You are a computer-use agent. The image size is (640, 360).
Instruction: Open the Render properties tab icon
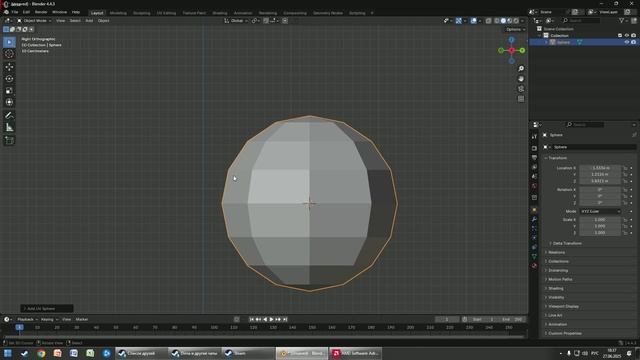534,148
